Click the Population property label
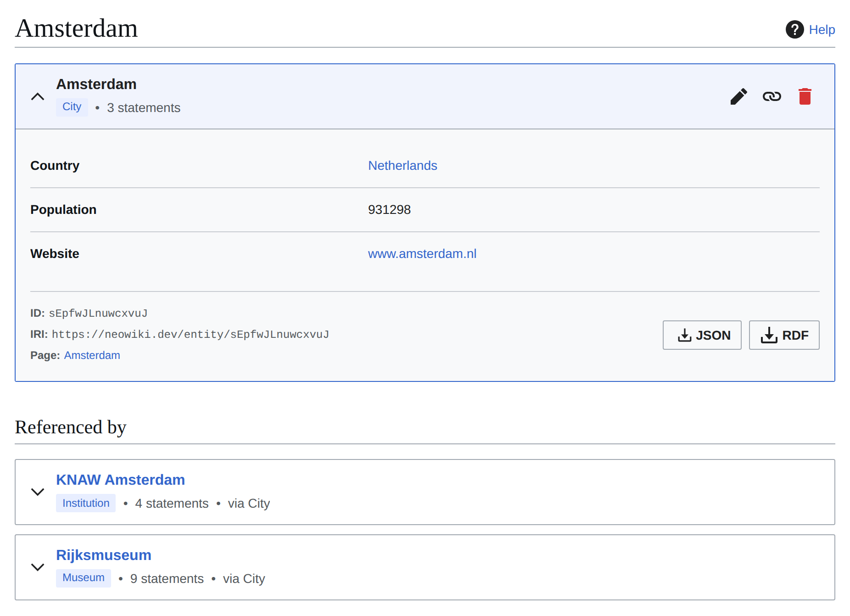 [63, 210]
